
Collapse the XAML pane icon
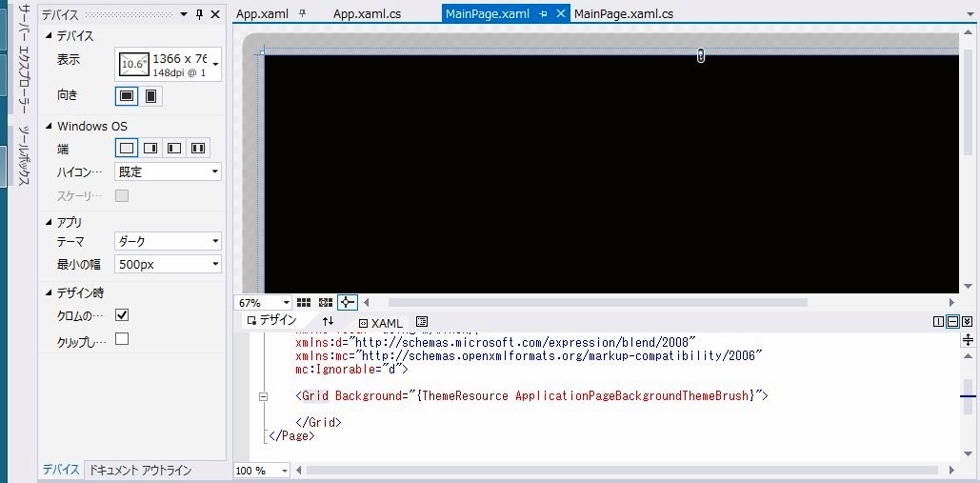tap(967, 322)
